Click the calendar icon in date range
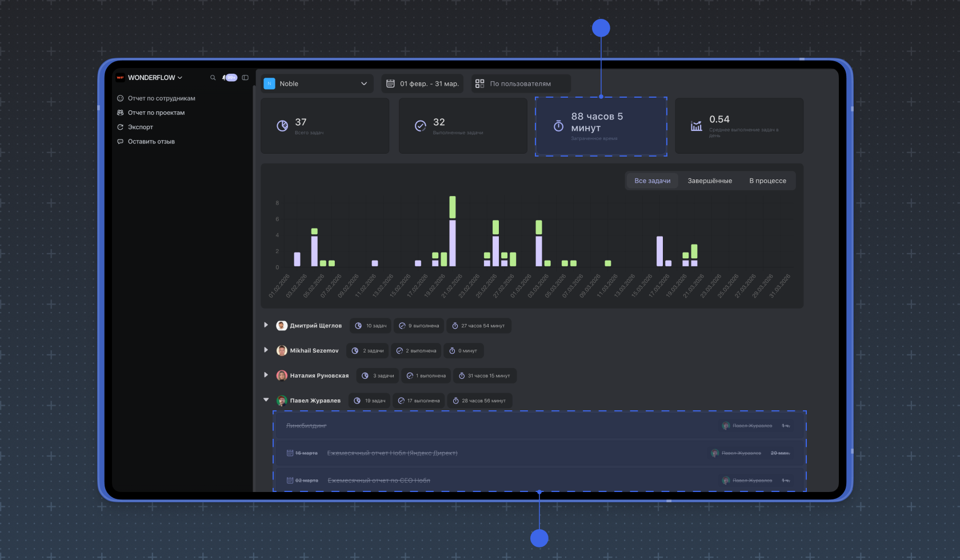The height and width of the screenshot is (560, 960). (x=390, y=83)
